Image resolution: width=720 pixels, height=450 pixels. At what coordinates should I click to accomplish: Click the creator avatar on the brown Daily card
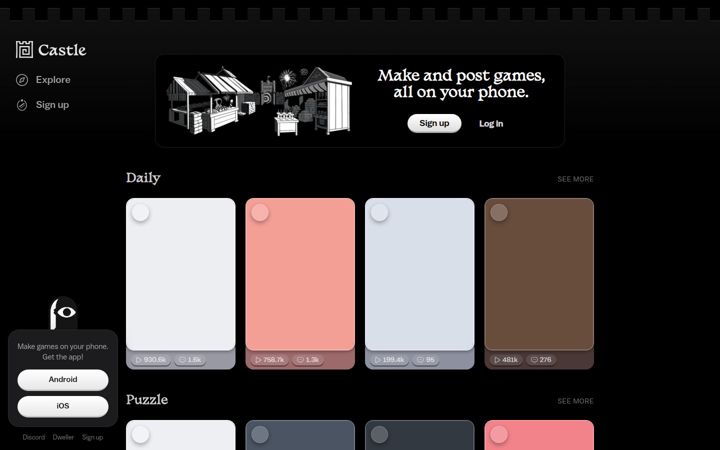[499, 213]
